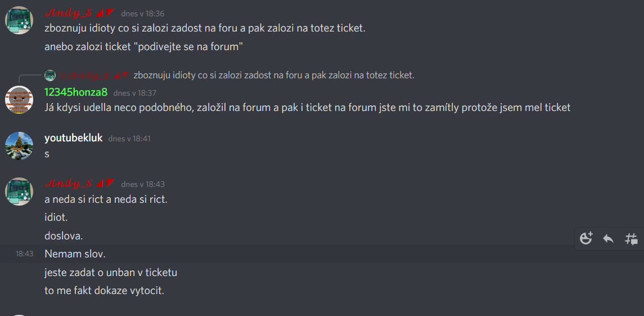Viewport: 644px width, 316px height.
Task: Click the Add Reaction smiley icon
Action: [x=586, y=238]
